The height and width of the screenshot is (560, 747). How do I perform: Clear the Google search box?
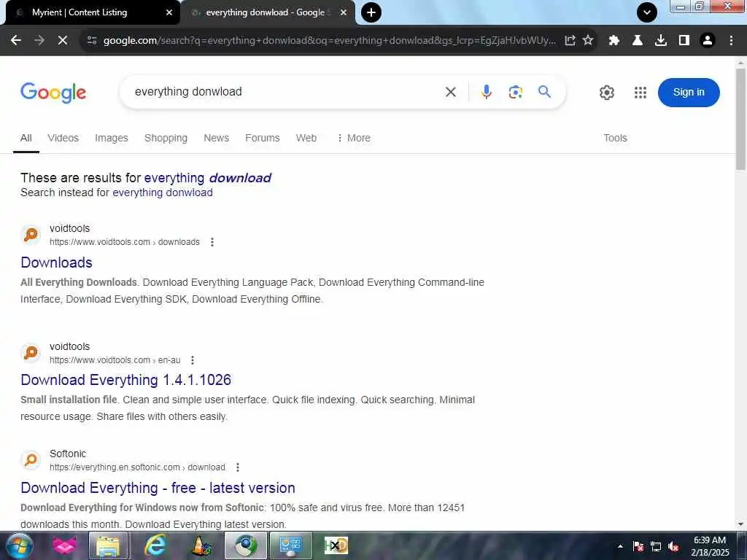coord(451,92)
